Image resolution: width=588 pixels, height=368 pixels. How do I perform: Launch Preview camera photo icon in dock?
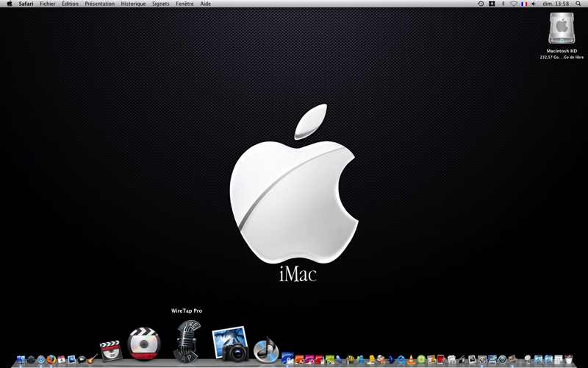coord(230,344)
